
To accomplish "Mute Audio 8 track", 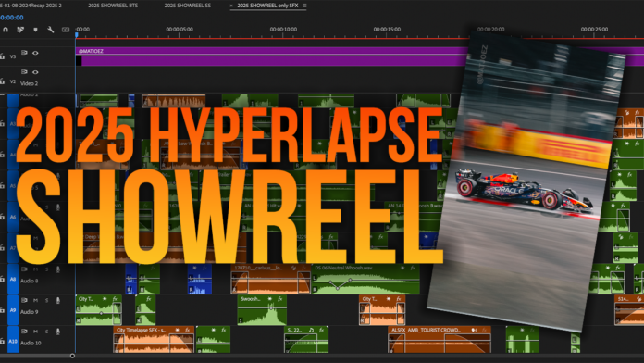I will 36,269.
